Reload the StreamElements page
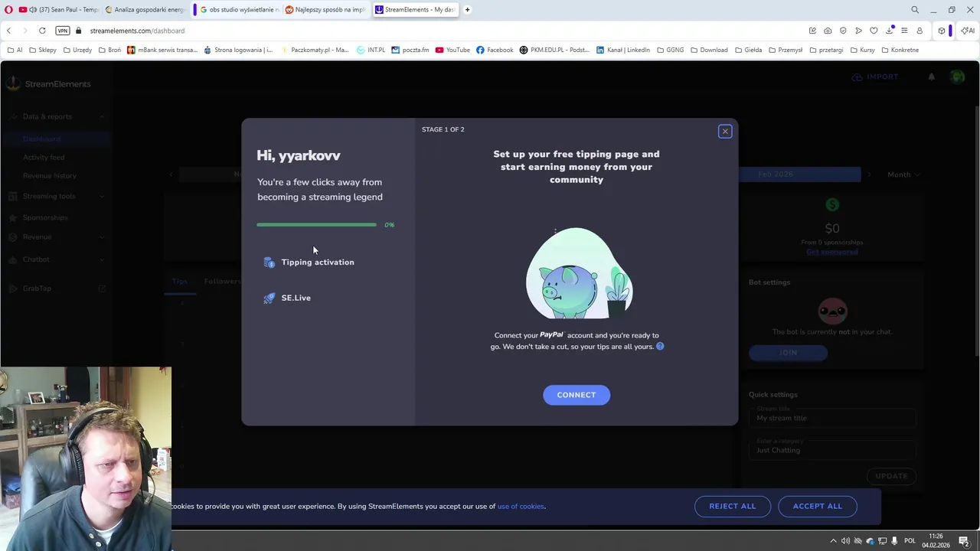 [42, 31]
